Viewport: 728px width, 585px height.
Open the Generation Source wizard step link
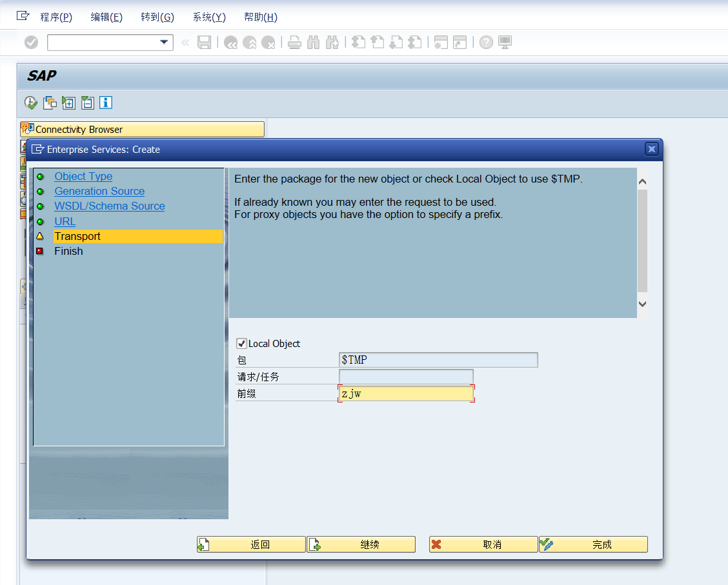click(x=99, y=191)
